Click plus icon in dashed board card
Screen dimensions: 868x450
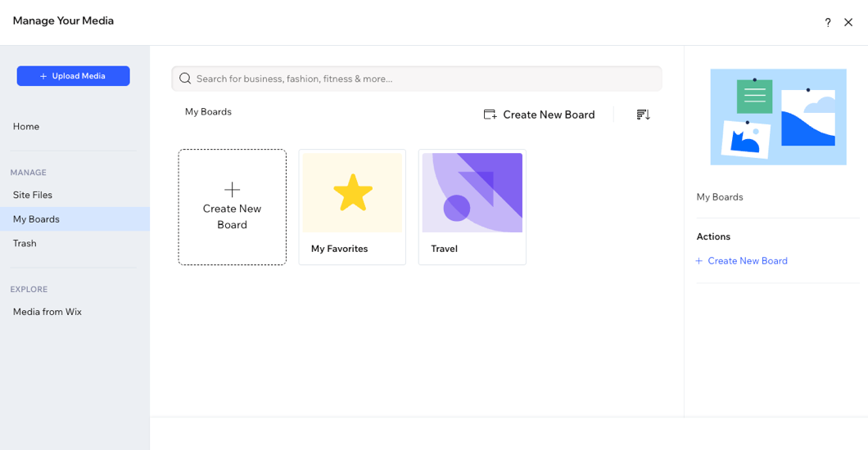[x=233, y=190]
